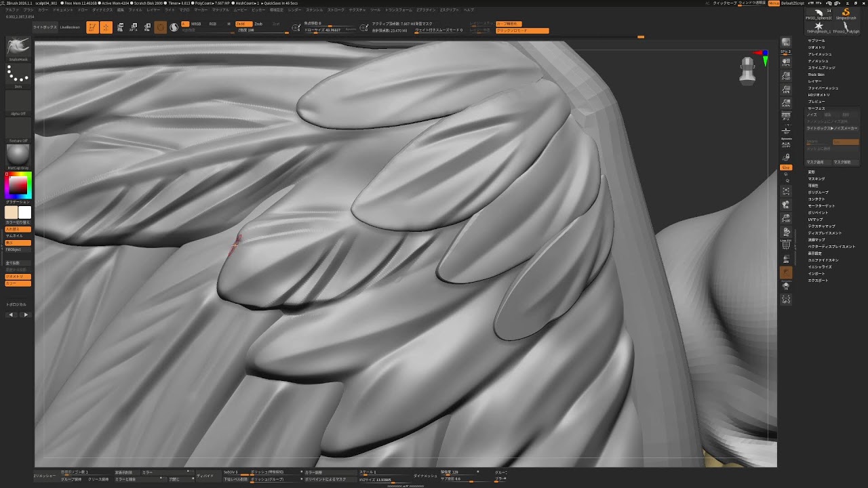Viewport: 868px width, 488px height.
Task: Collapse the サーフェス section
Action: pyautogui.click(x=816, y=108)
